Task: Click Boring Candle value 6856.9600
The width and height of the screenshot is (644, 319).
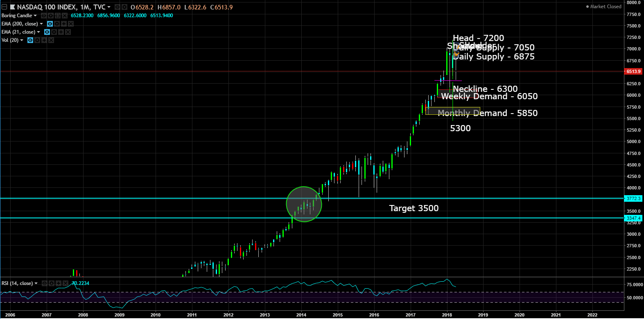Action: (108, 16)
